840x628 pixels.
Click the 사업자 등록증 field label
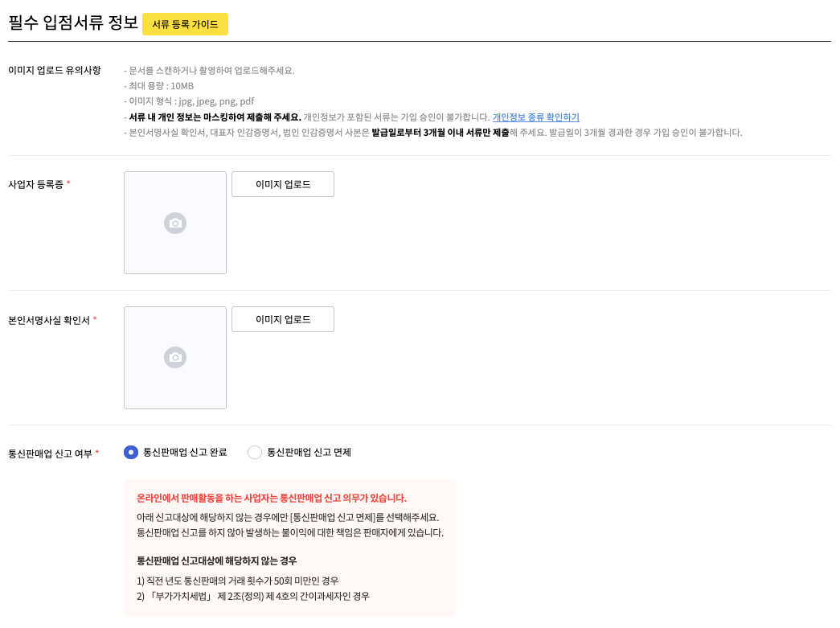tap(35, 184)
